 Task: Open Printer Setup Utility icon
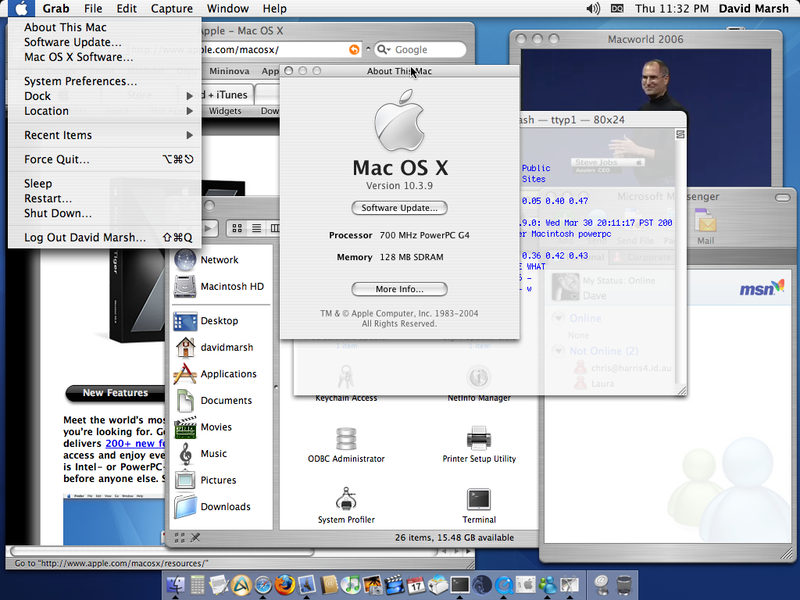pos(479,438)
